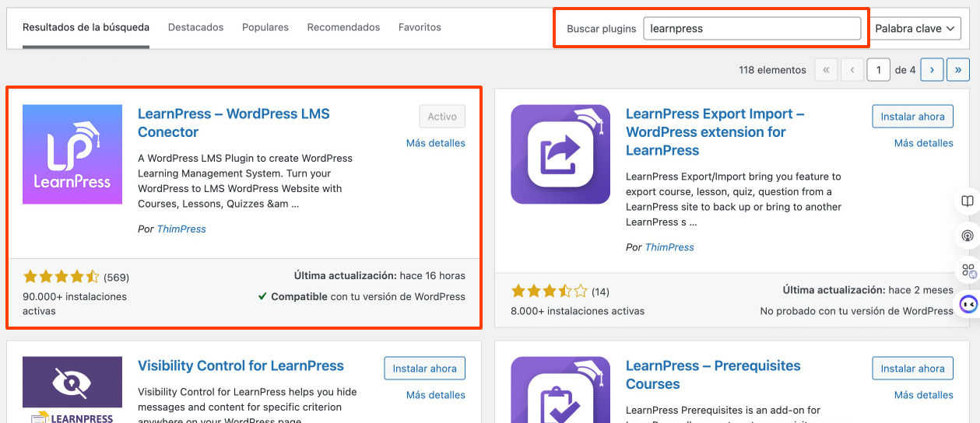The image size is (980, 423).
Task: Click the LearnPress plugin logo icon
Action: (72, 154)
